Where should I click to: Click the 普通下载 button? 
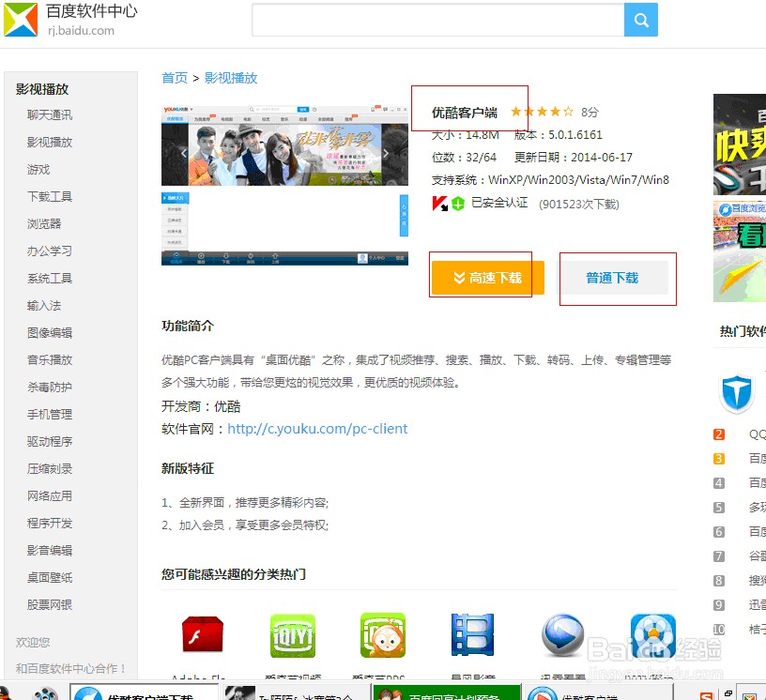613,278
